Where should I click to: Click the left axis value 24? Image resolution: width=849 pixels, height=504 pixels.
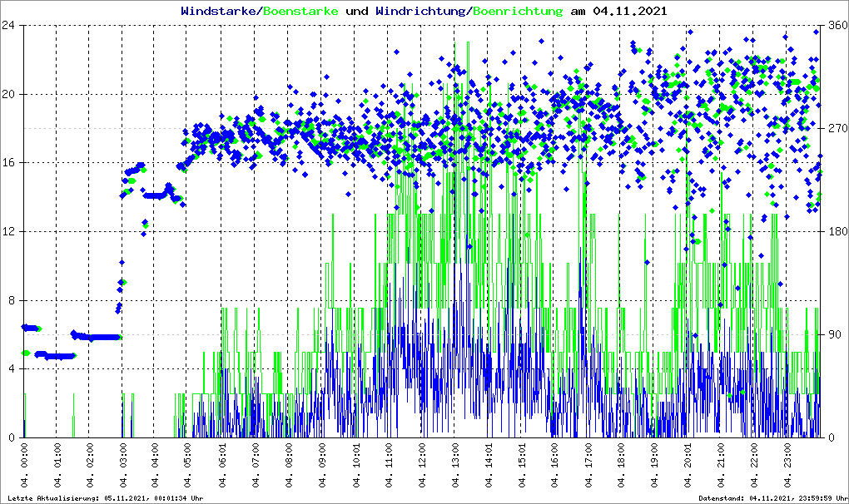11,26
